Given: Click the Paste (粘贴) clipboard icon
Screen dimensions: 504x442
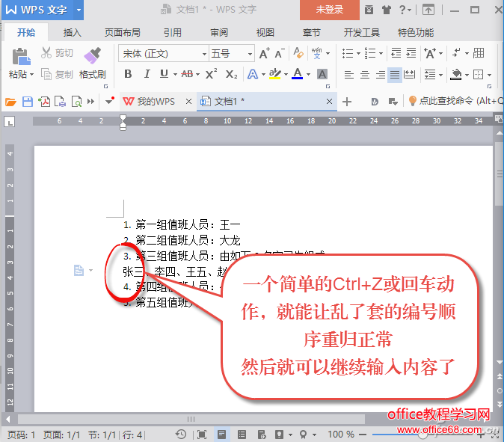Looking at the screenshot, I should pos(20,56).
